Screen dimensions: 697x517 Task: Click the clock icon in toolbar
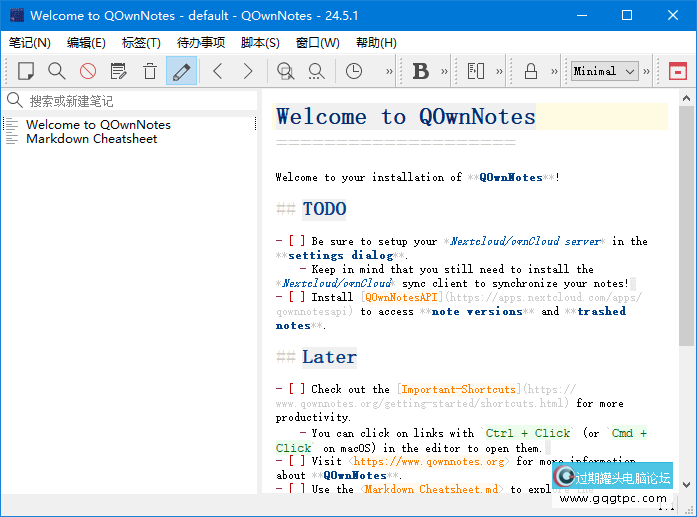pos(354,71)
